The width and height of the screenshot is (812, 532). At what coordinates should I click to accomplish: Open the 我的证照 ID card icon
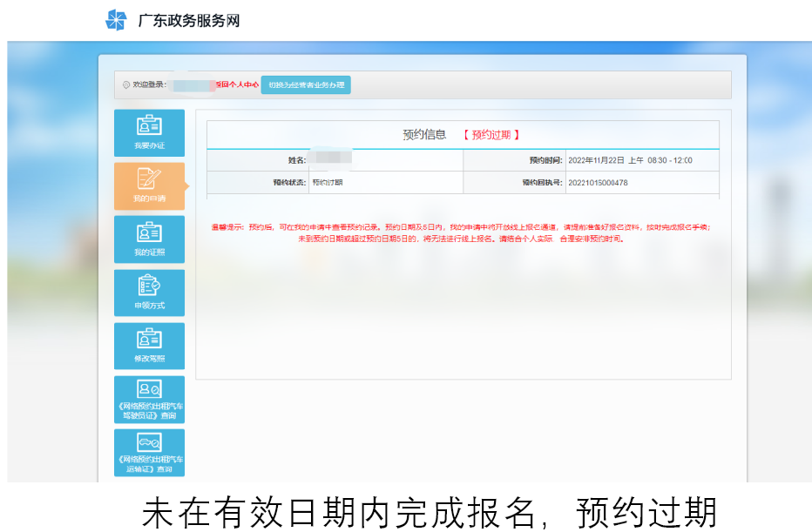coord(149,232)
